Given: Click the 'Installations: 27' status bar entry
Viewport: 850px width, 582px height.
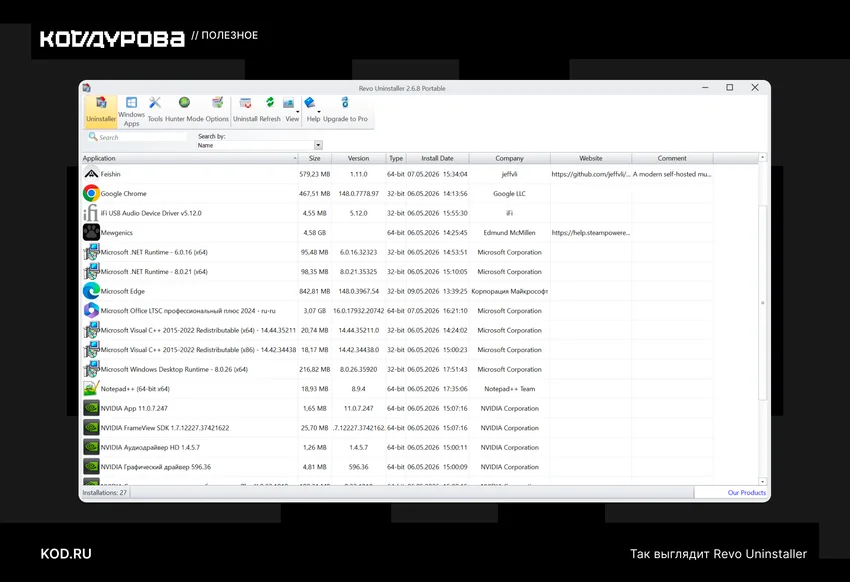Looking at the screenshot, I should 105,493.
